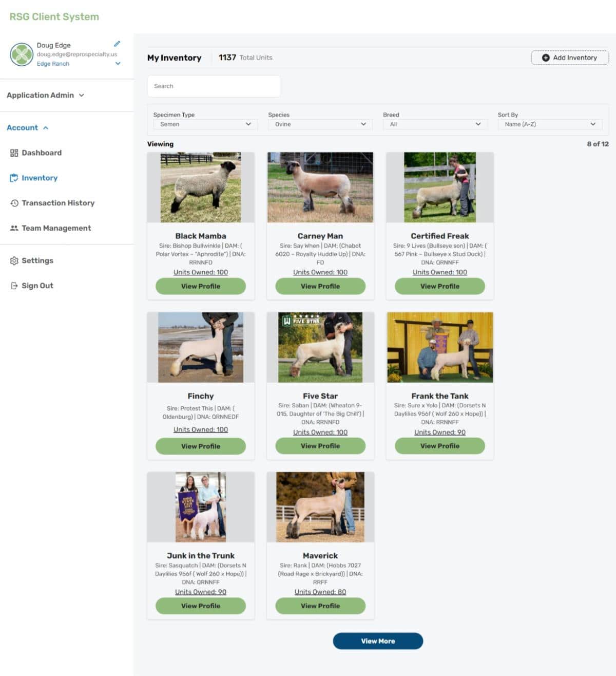Click the clover profile avatar
The image size is (616, 676).
point(22,54)
